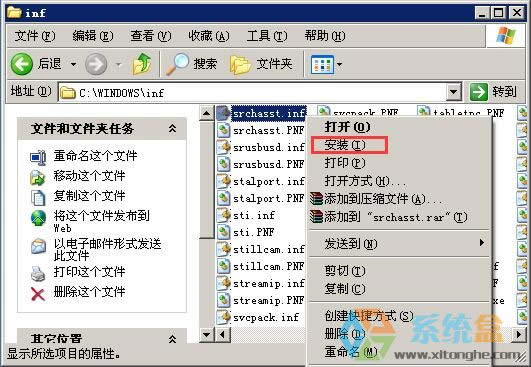Viewport: 531px width, 367px height.
Task: Click the green Back arrow icon
Action: point(22,64)
